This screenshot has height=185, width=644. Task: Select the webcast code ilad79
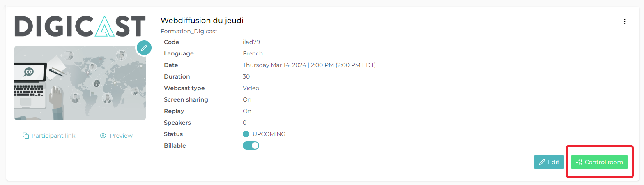pos(251,42)
